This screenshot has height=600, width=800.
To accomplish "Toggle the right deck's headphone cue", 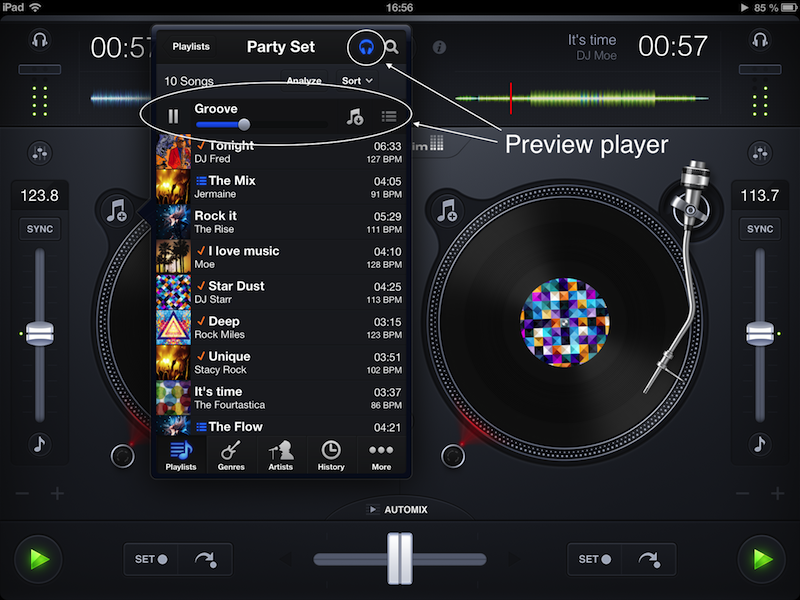I will click(x=760, y=41).
